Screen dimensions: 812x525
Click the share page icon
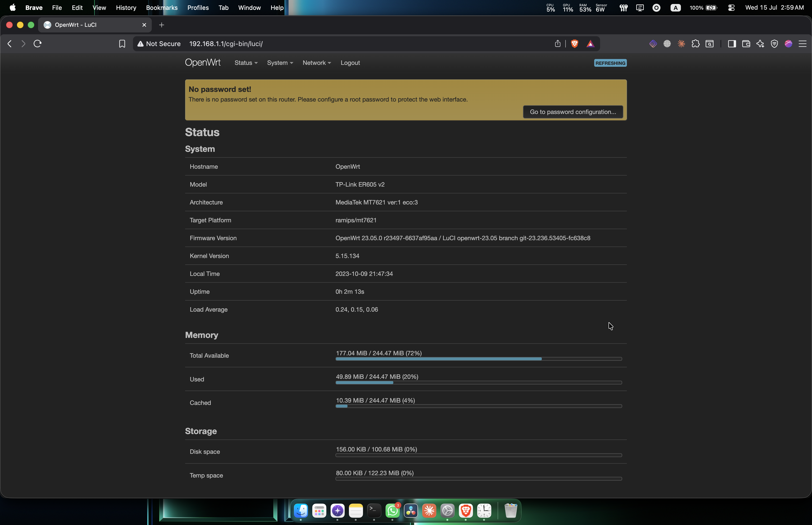(558, 44)
